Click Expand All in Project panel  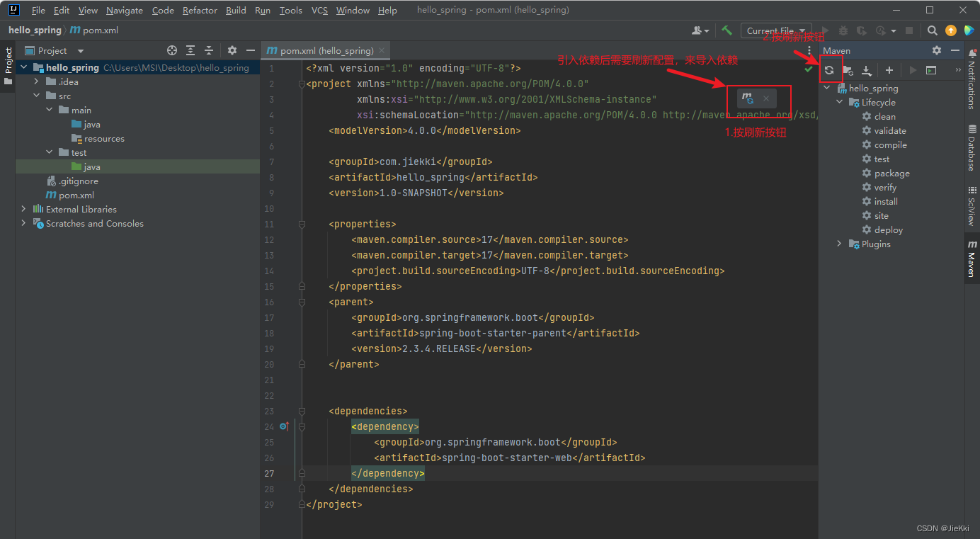pos(190,50)
